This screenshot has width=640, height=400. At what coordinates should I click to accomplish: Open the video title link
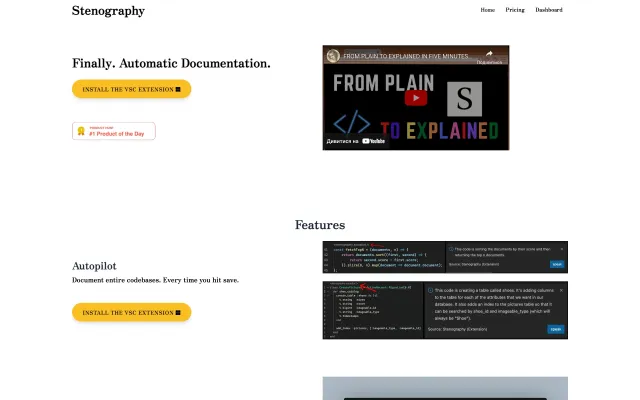click(x=406, y=56)
